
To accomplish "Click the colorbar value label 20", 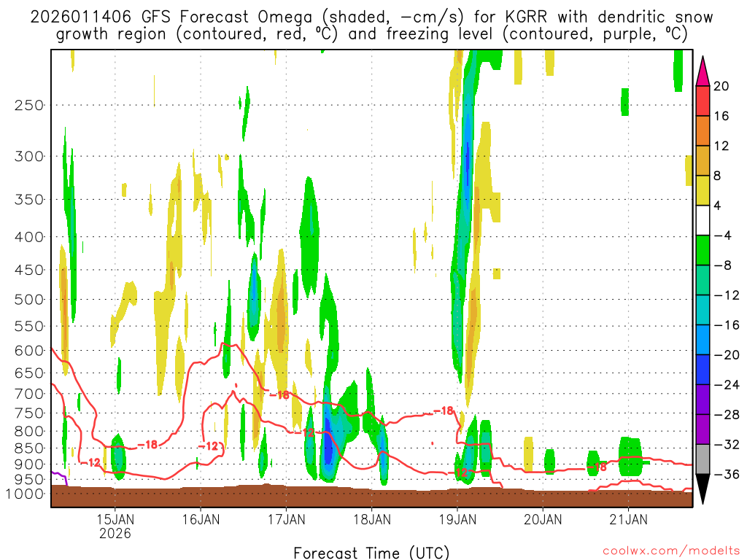I will tap(721, 86).
